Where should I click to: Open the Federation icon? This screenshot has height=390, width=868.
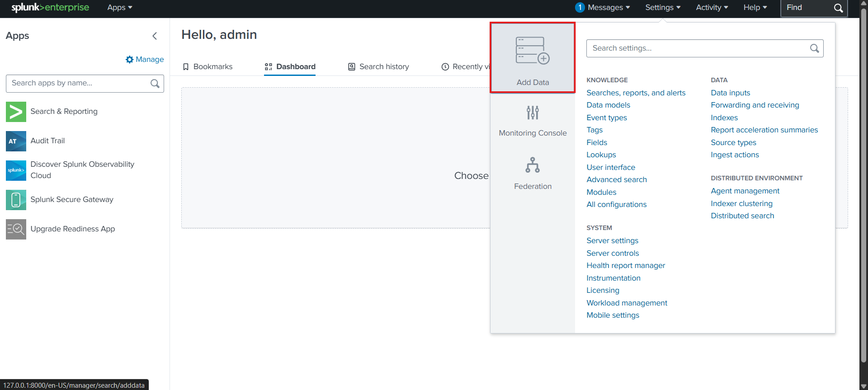pos(533,165)
